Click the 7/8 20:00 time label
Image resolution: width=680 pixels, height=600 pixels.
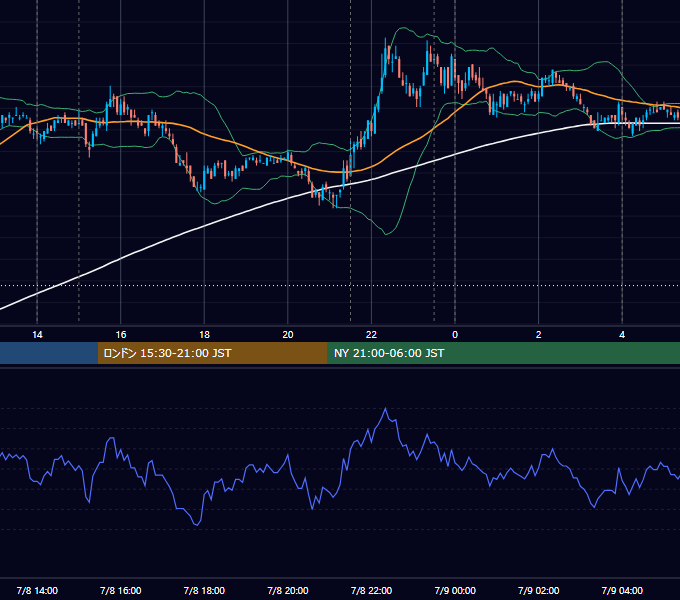[288, 591]
